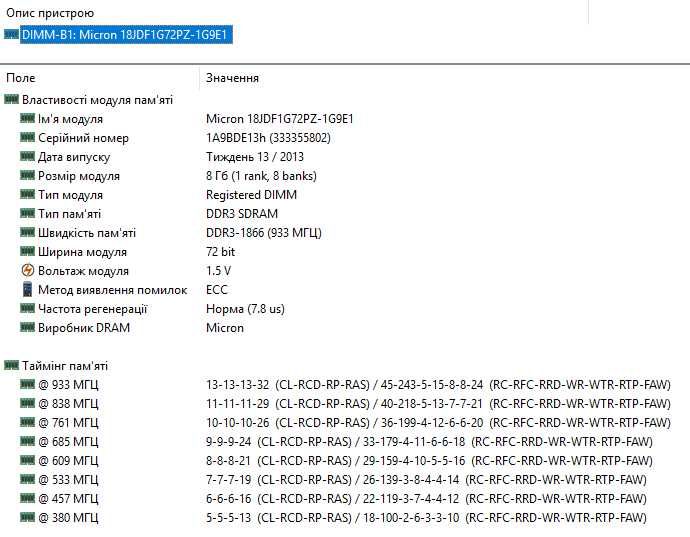Select the 'Ім'я модуля' field label

tap(70, 119)
